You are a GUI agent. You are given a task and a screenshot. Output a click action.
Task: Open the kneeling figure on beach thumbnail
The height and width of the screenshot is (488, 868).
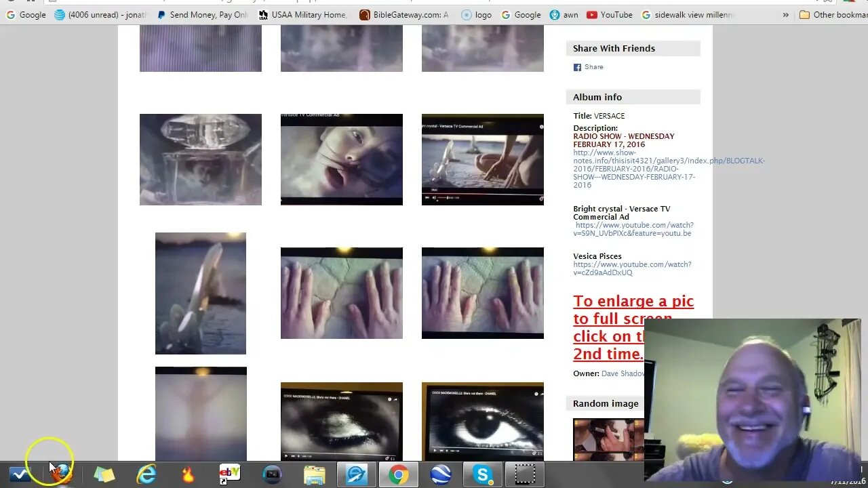pos(483,159)
